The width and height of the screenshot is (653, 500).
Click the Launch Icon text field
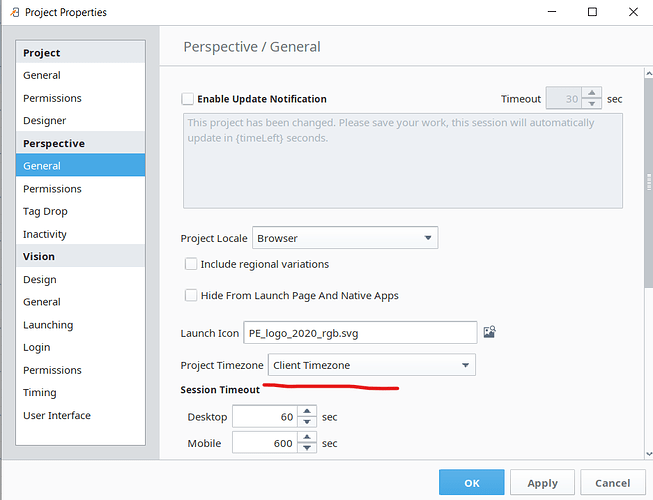coord(360,333)
